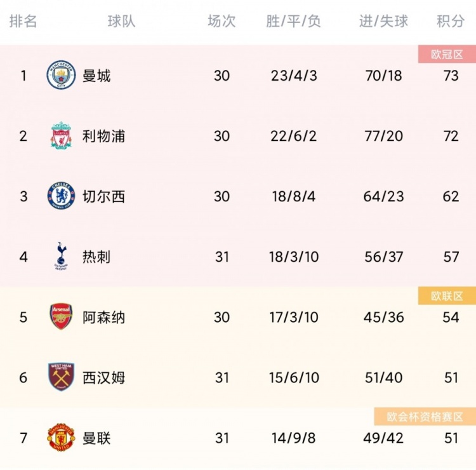This screenshot has width=476, height=470.
Task: Click the 排名 column header
Action: coord(23,22)
